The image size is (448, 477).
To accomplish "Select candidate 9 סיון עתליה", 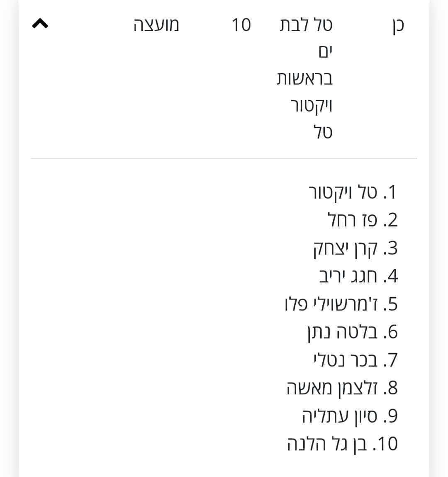I will (x=350, y=416).
